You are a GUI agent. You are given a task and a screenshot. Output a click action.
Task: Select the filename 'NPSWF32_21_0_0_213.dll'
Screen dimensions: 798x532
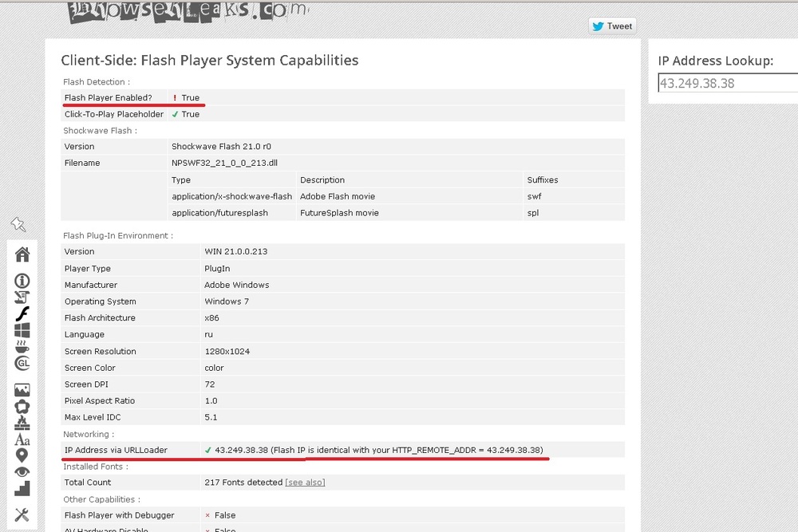click(224, 164)
